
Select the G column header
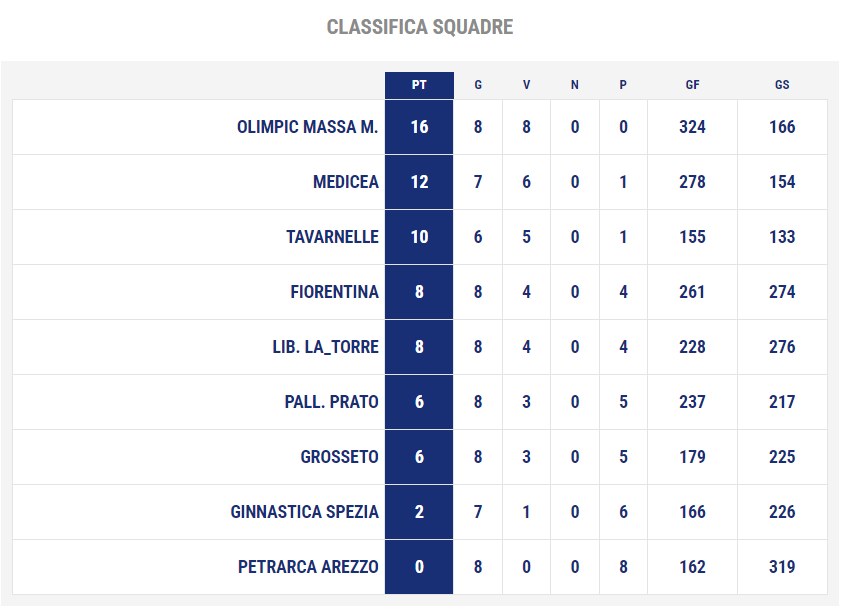(x=477, y=85)
